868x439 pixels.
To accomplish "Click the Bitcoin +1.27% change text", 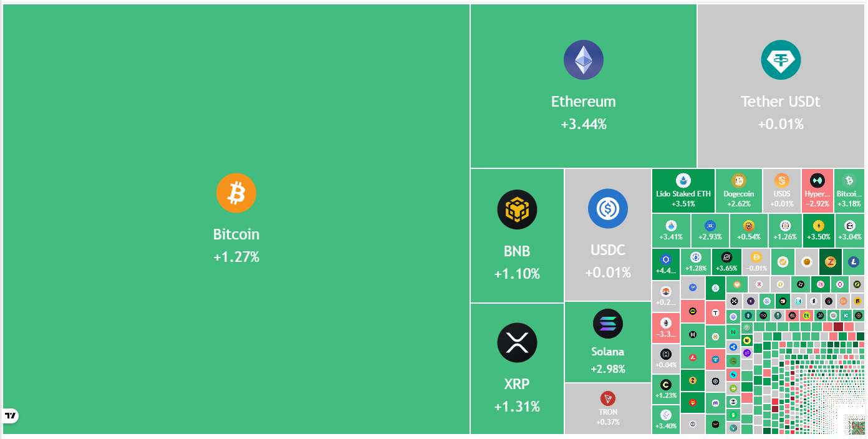I will pos(236,256).
